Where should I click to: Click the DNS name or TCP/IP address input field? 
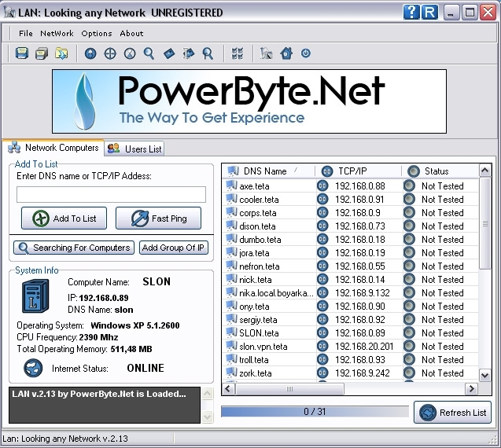coord(111,194)
